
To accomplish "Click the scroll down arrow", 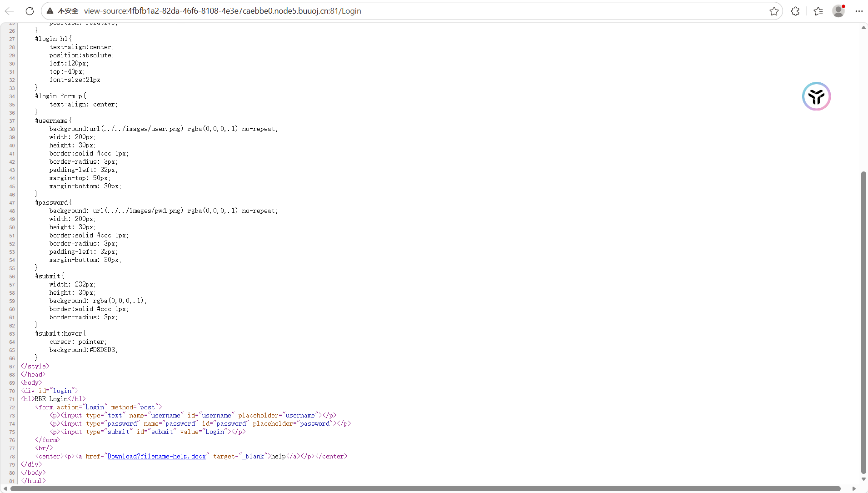I will pos(863,479).
